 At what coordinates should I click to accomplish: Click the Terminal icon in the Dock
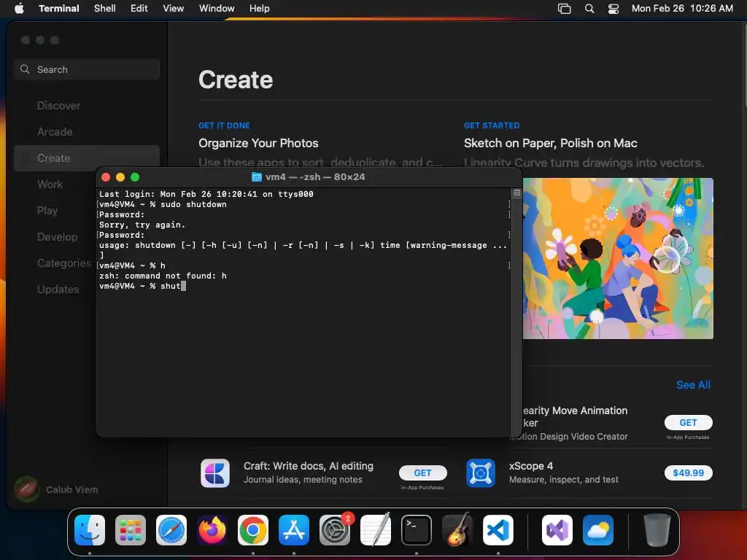[x=417, y=530]
